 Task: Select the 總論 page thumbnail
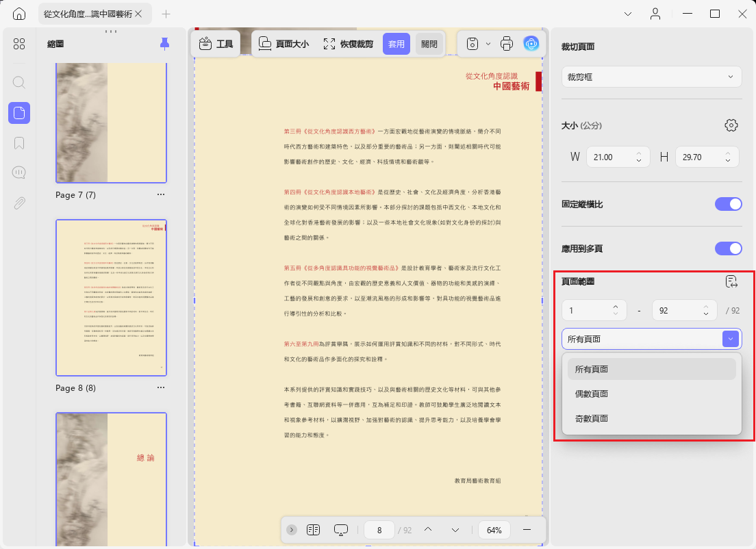(112, 479)
